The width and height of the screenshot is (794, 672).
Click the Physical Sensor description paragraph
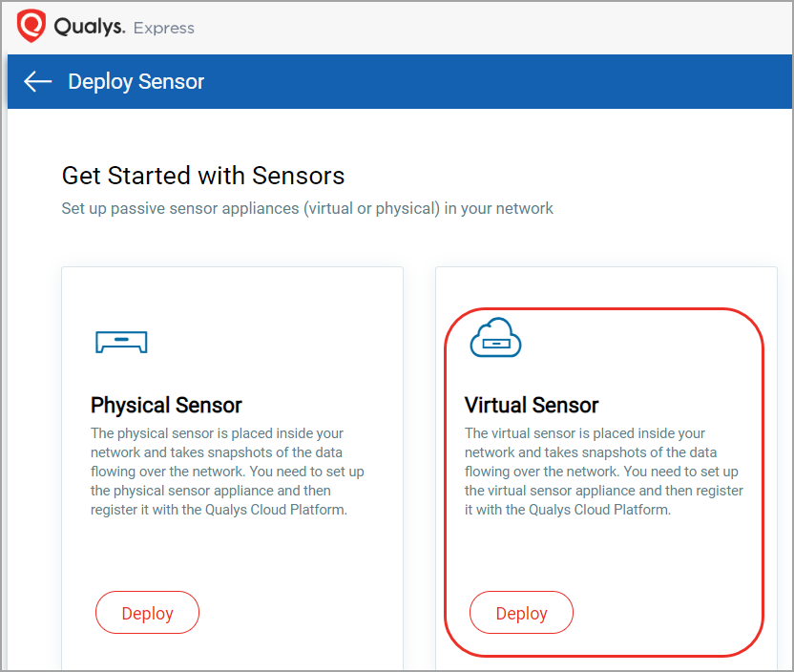(227, 472)
